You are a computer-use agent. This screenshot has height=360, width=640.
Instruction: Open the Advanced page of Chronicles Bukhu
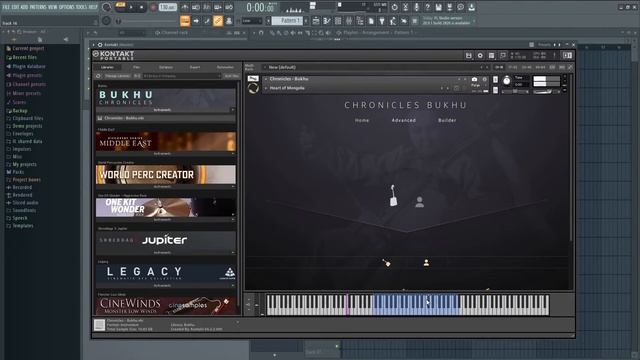[x=404, y=120]
